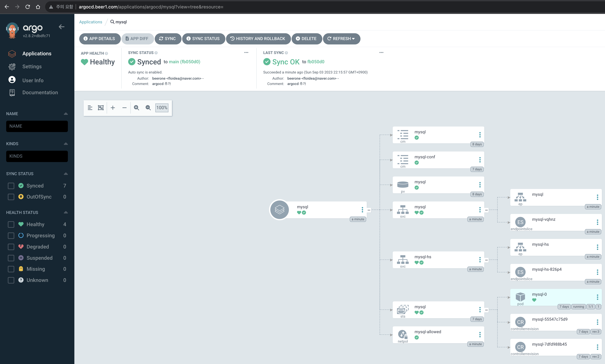This screenshot has width=605, height=364.
Task: Click the zoom out magnifier icon
Action: pyautogui.click(x=148, y=108)
